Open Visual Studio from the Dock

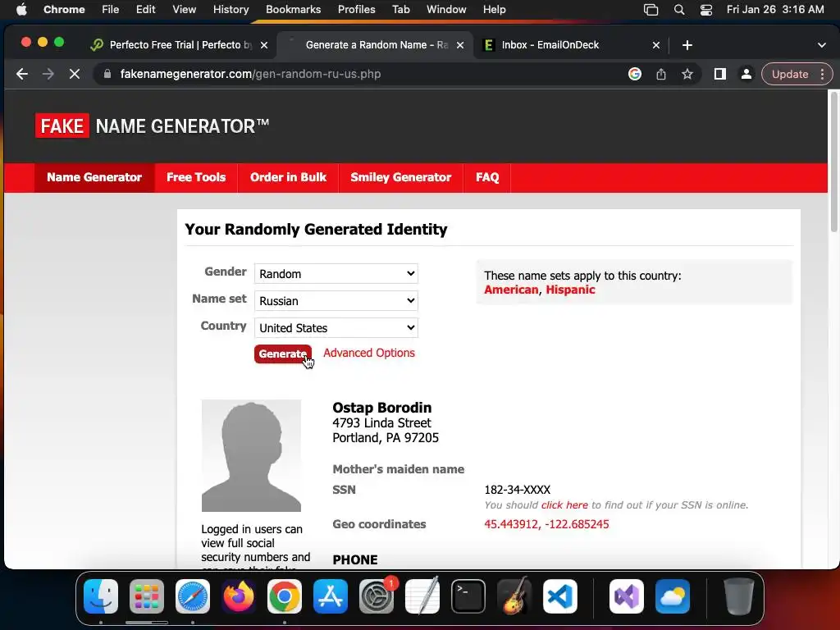click(627, 596)
